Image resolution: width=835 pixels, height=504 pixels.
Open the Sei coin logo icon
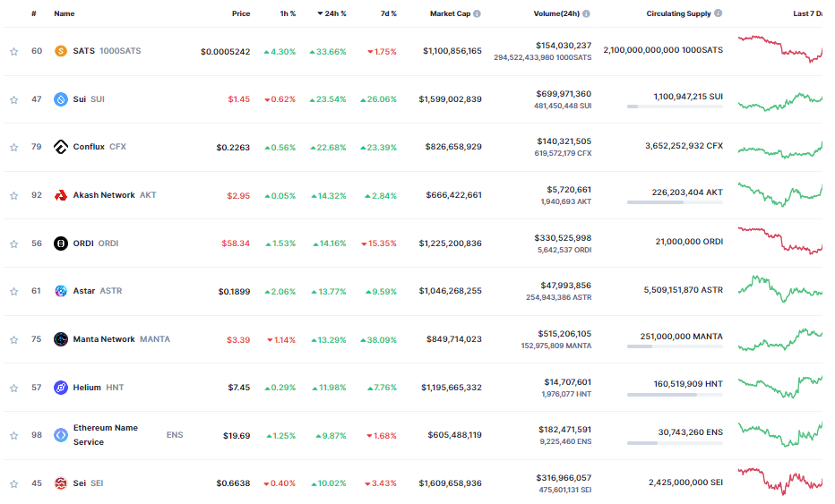(x=61, y=483)
